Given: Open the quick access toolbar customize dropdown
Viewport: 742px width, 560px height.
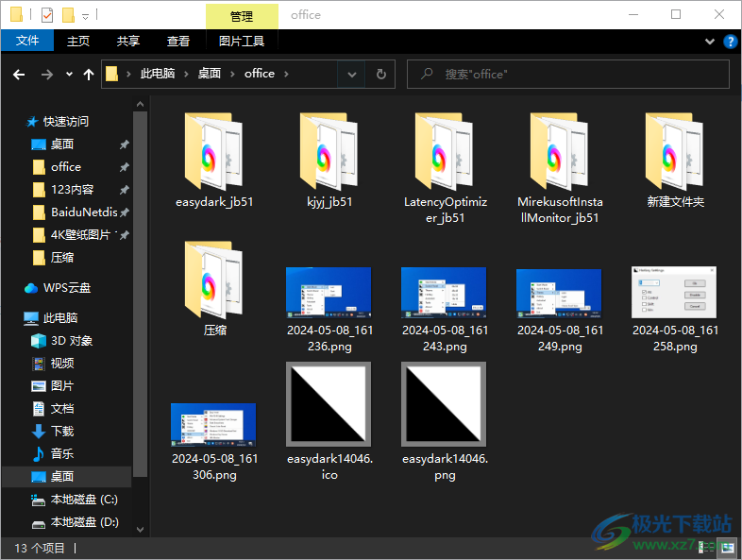Looking at the screenshot, I should [x=85, y=17].
